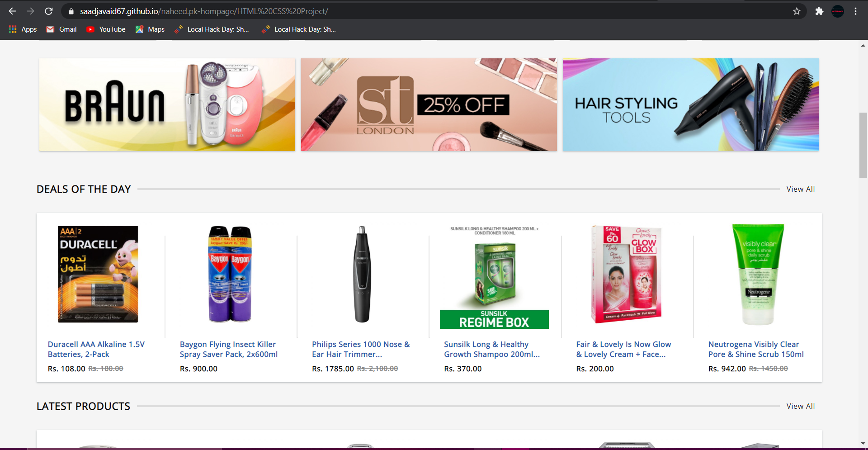Open the ST London 25% OFF banner
The image size is (868, 450).
point(429,104)
